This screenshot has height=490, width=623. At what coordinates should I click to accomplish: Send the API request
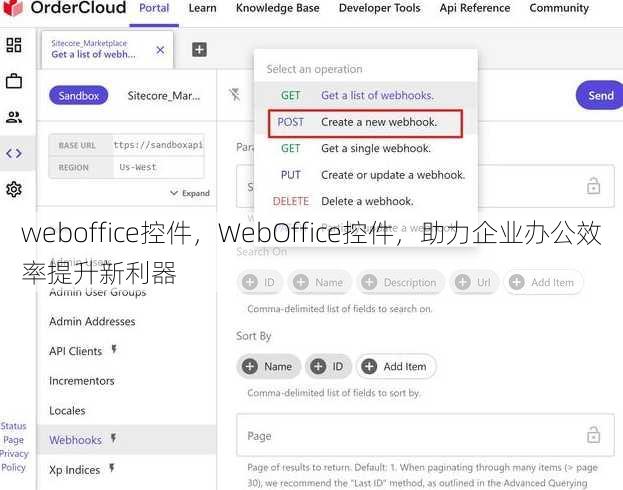click(600, 95)
